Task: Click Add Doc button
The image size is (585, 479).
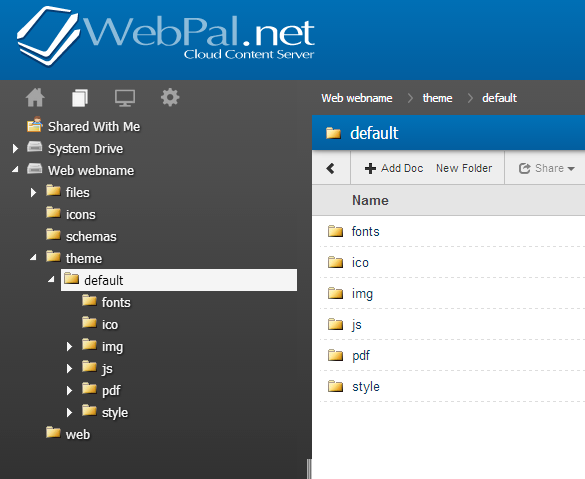Action: point(394,168)
